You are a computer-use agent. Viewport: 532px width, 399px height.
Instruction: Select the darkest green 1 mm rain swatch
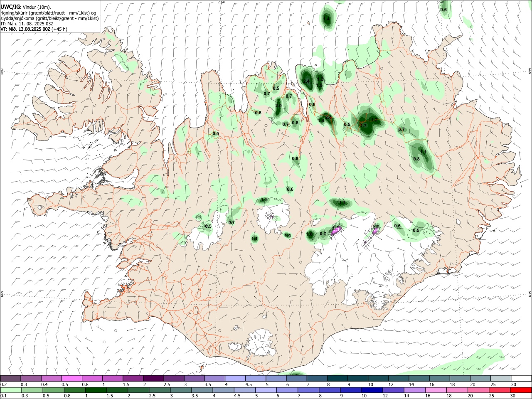(x=96, y=390)
